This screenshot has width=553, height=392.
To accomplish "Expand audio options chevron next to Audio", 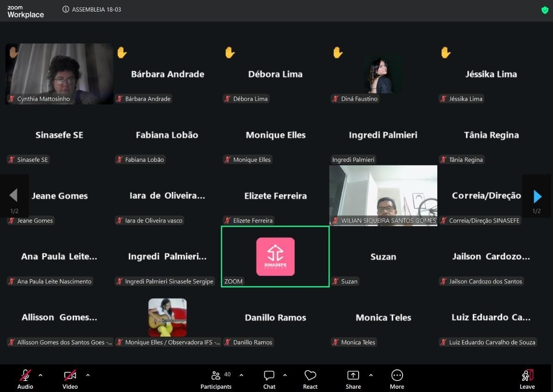I will coord(40,375).
